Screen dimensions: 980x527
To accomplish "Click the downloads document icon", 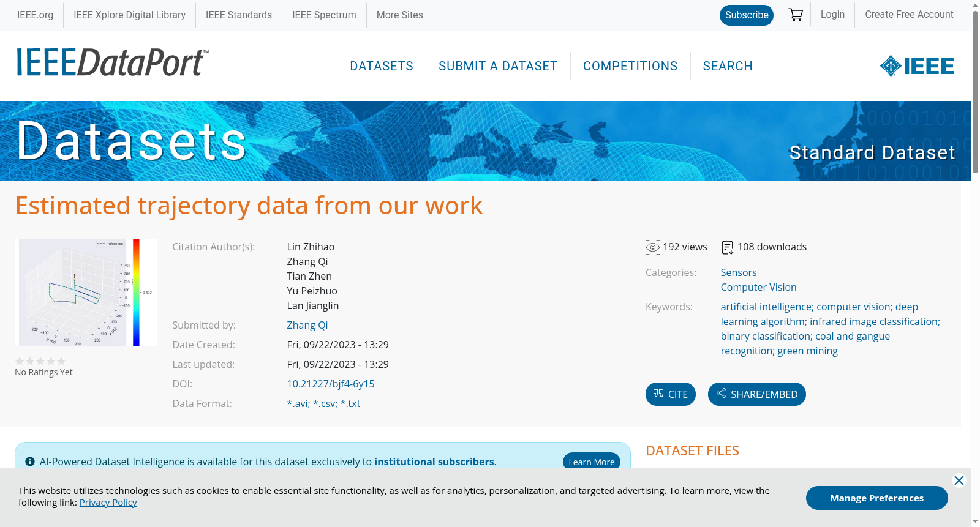I will 728,247.
